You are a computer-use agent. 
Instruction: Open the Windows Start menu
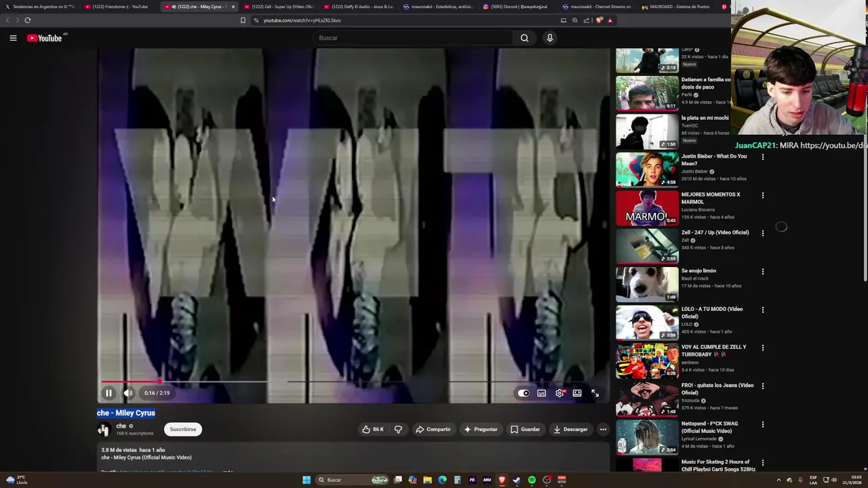[x=307, y=480]
